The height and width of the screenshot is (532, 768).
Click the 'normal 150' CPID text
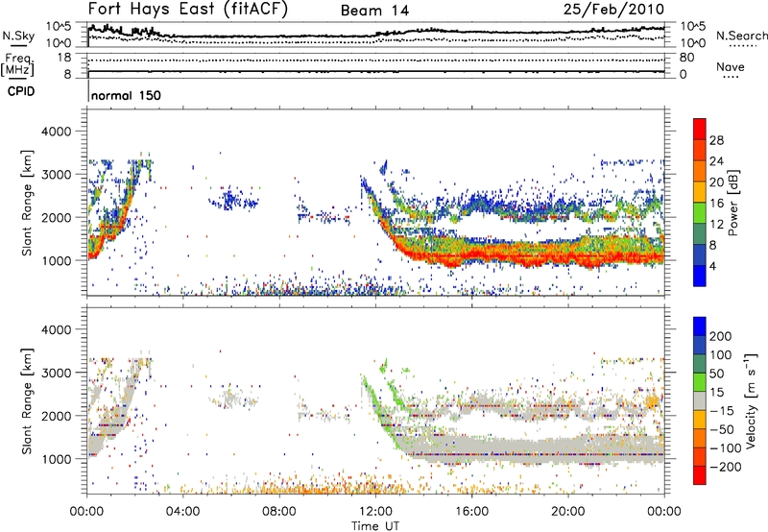(x=127, y=95)
